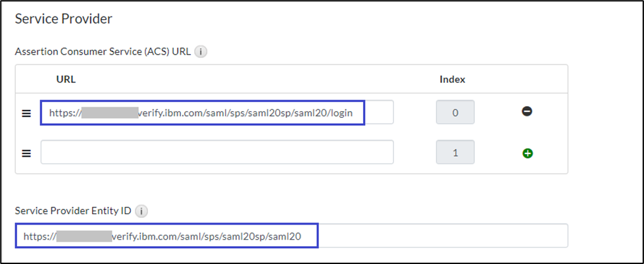Click the drag handle of the empty URL row

pos(26,153)
